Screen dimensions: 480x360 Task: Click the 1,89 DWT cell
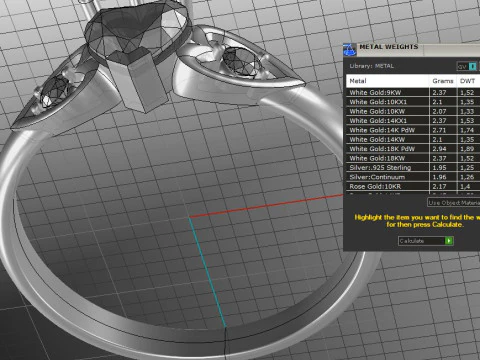click(x=468, y=149)
